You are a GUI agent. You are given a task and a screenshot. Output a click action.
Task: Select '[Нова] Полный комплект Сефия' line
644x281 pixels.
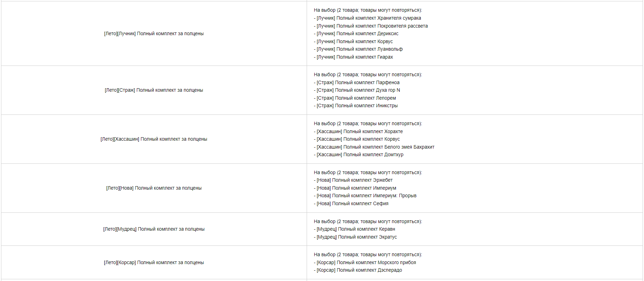(x=351, y=203)
